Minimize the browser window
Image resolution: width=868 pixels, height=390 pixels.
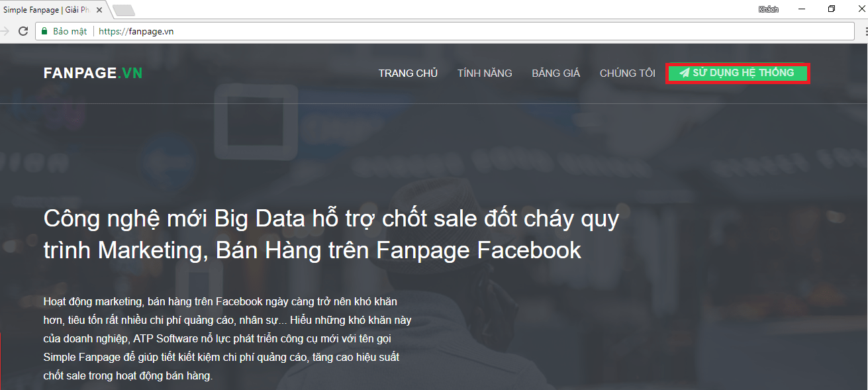(802, 9)
